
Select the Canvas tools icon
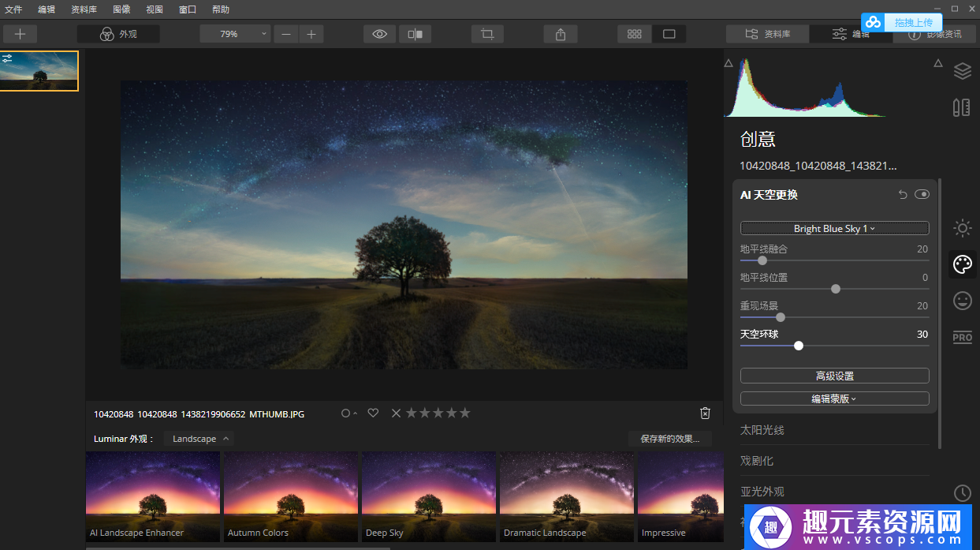962,107
